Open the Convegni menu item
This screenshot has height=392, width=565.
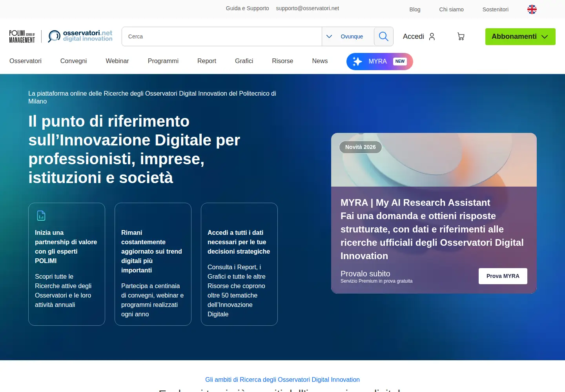coord(73,61)
